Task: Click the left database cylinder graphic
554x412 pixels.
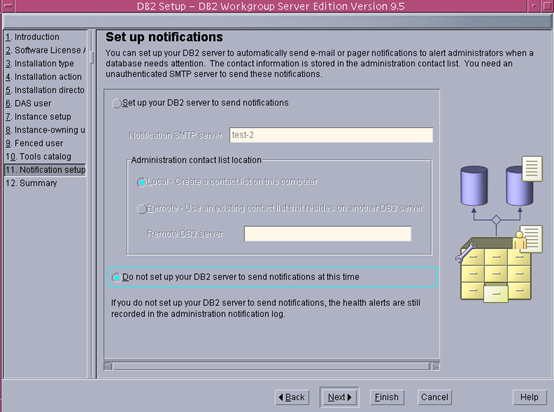Action: [474, 186]
